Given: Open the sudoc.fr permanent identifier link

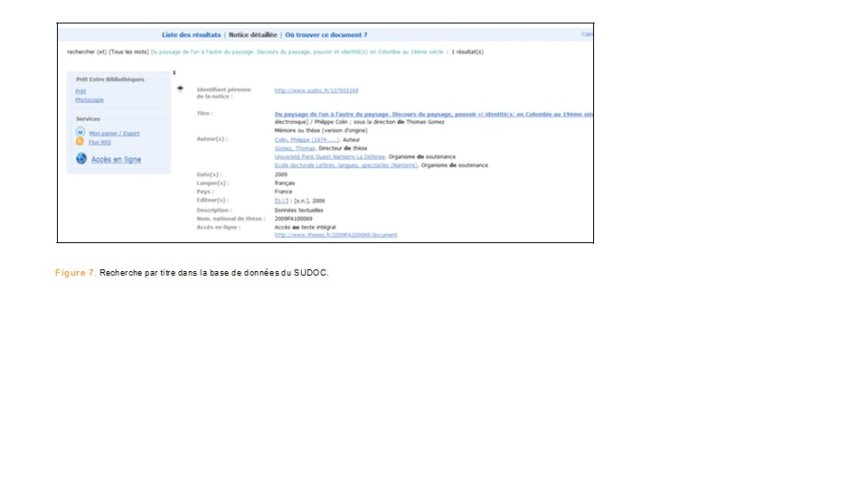Looking at the screenshot, I should click(316, 90).
